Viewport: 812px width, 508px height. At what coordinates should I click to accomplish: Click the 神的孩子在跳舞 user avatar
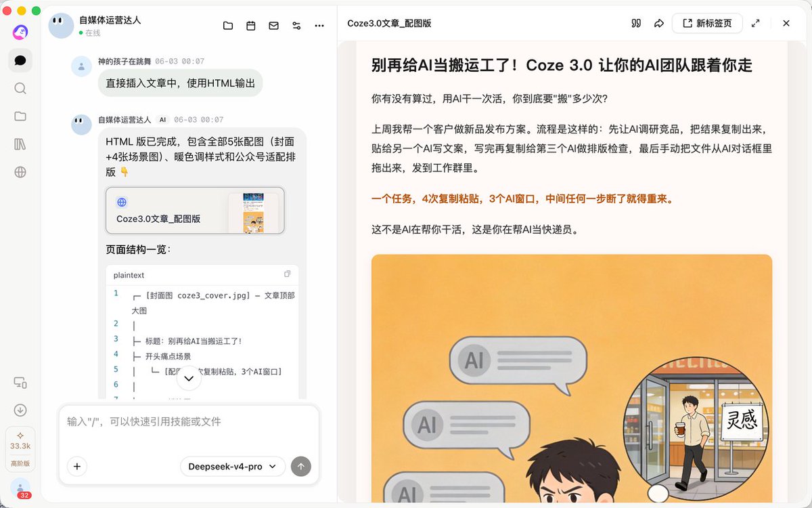81,66
